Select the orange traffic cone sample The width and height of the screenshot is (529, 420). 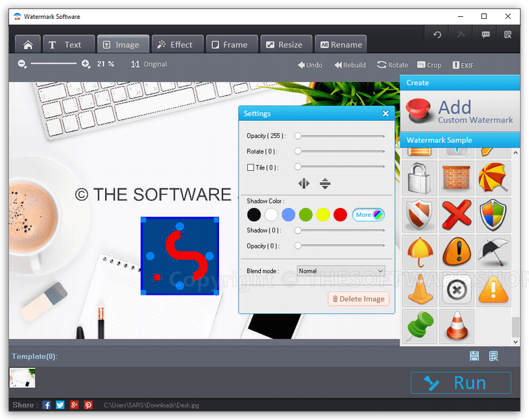419,289
